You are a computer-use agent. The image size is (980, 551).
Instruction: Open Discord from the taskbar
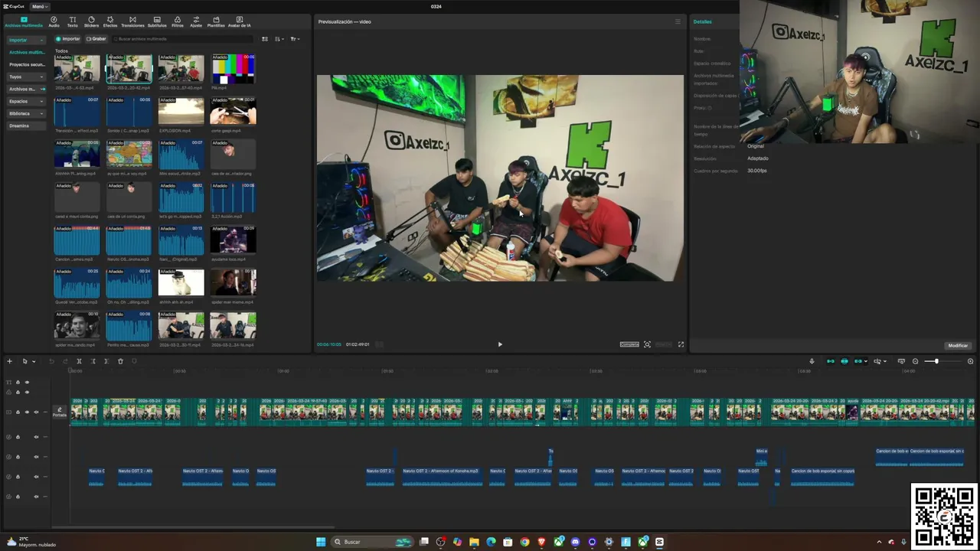pos(575,542)
